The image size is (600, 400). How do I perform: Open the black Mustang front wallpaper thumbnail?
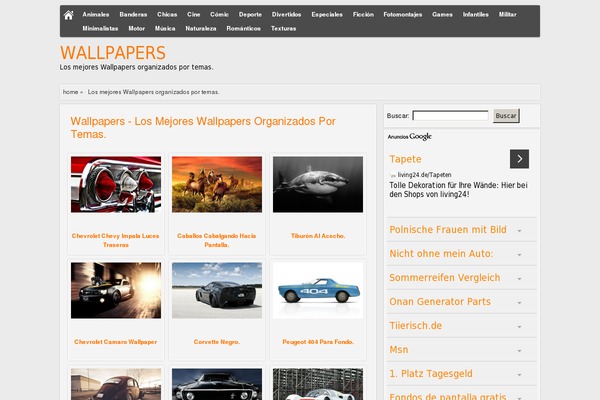(x=217, y=384)
